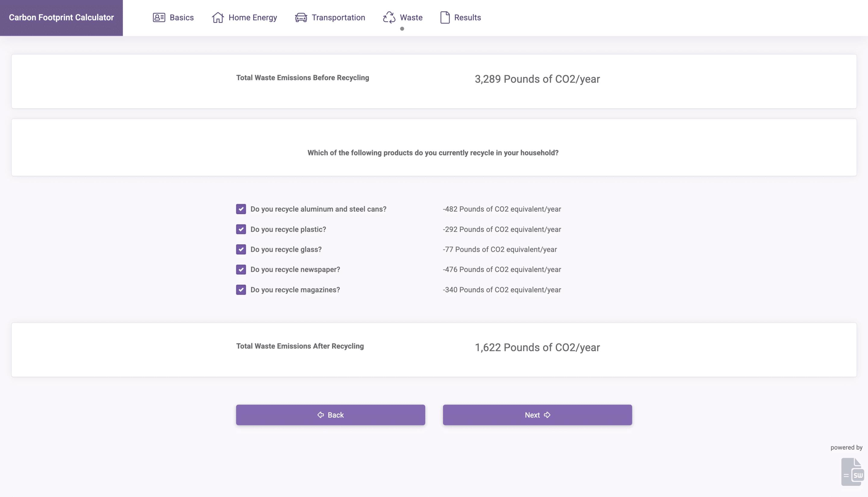Screen dimensions: 868x497
Task: Click the Basics ID card icon
Action: 159,17
